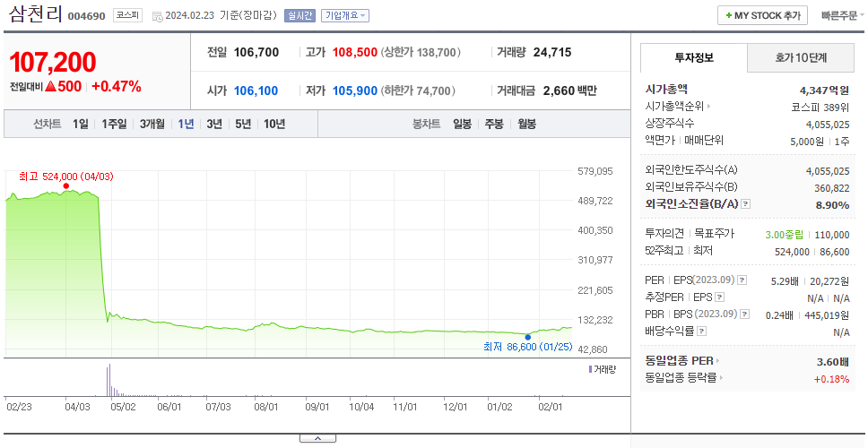Show the 주봉 candle chart
The width and height of the screenshot is (868, 448).
tap(494, 124)
